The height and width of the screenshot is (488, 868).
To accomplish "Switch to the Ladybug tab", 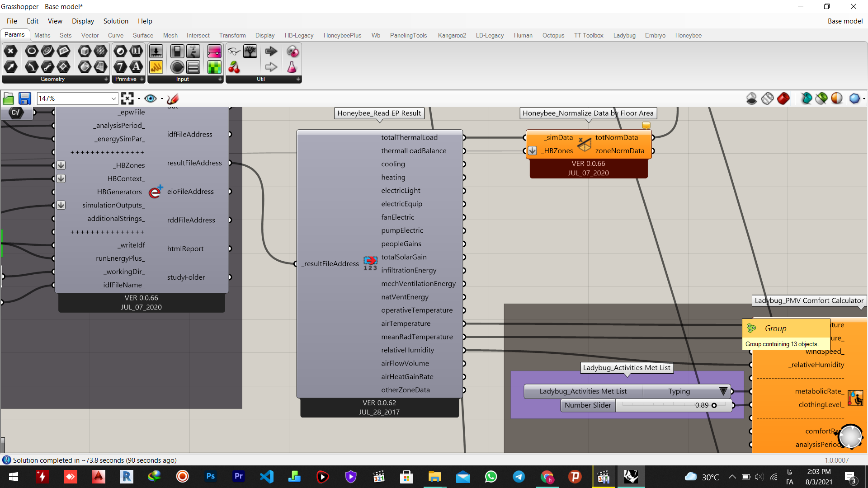I will (624, 35).
